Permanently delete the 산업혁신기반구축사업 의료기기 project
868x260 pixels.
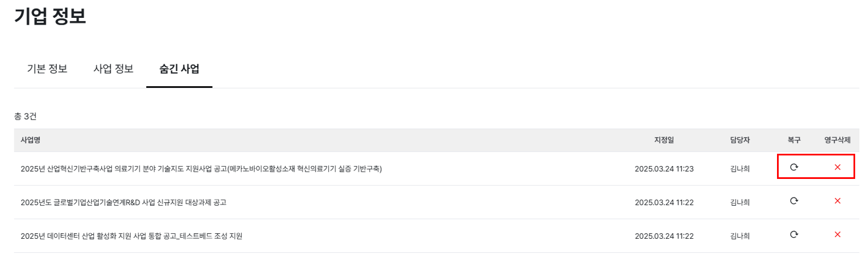[837, 167]
